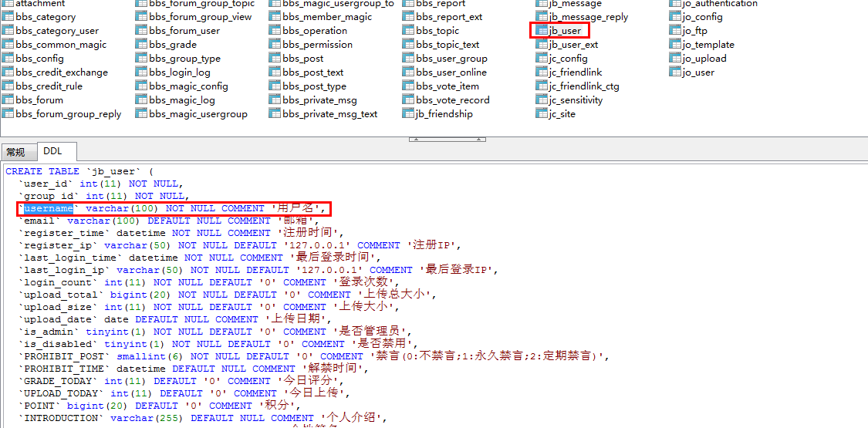The image size is (868, 428).
Task: Select the jc_friendlink table name
Action: tap(575, 72)
